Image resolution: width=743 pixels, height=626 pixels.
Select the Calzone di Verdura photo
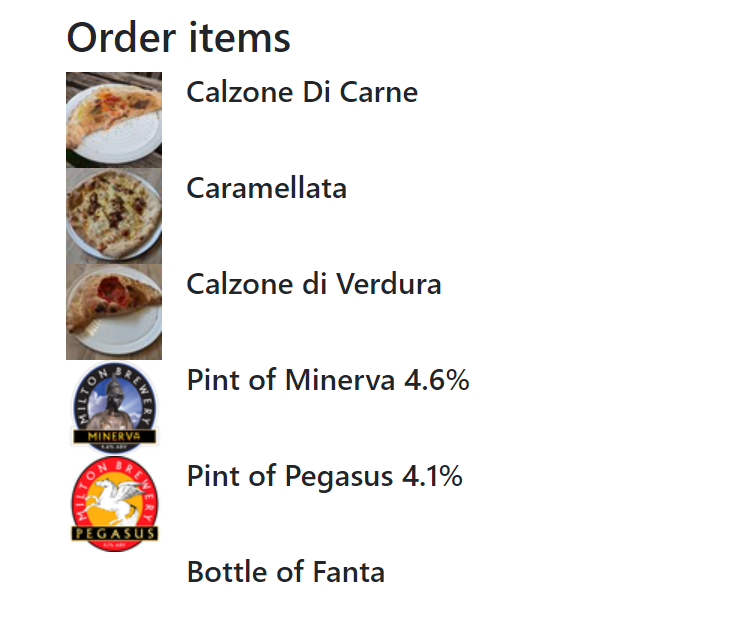point(114,311)
